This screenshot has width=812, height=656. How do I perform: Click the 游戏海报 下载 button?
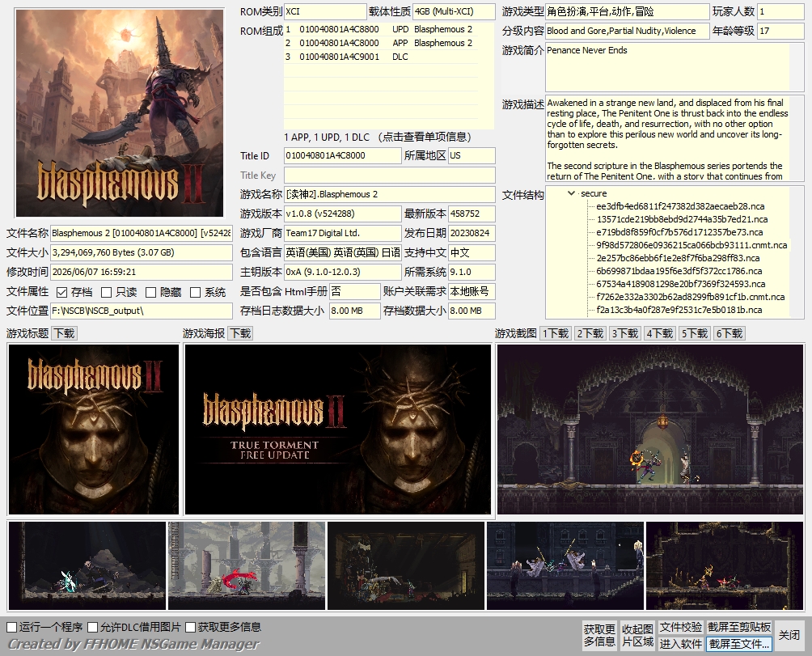(x=240, y=333)
